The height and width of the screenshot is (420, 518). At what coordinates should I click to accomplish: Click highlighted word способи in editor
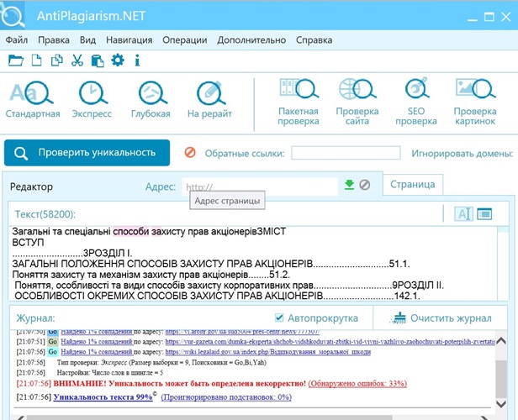[131, 232]
